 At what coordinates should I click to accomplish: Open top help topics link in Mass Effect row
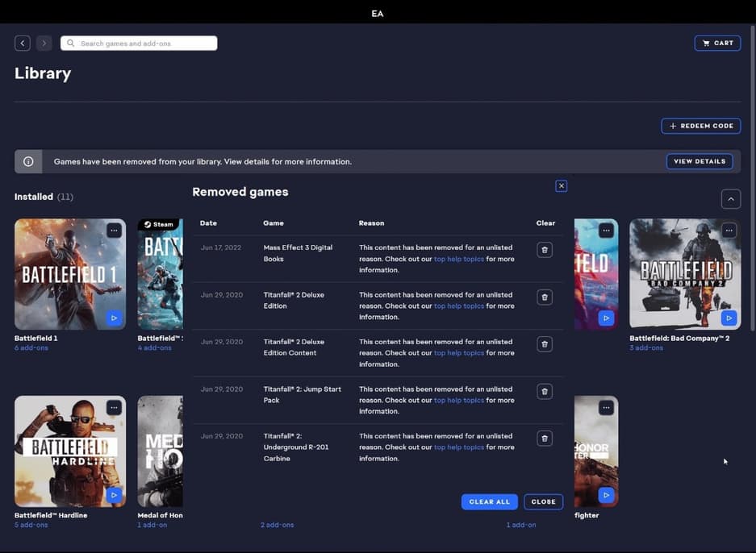click(458, 259)
